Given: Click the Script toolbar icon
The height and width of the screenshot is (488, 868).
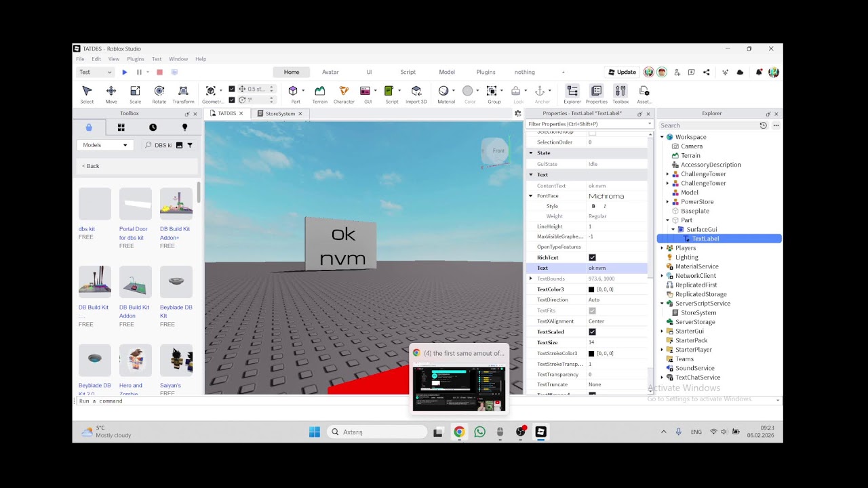Looking at the screenshot, I should pyautogui.click(x=389, y=91).
